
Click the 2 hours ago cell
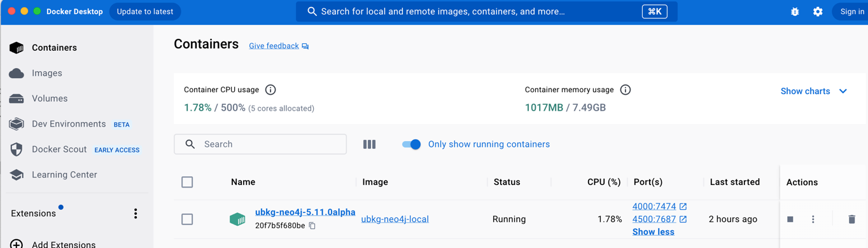coord(733,219)
